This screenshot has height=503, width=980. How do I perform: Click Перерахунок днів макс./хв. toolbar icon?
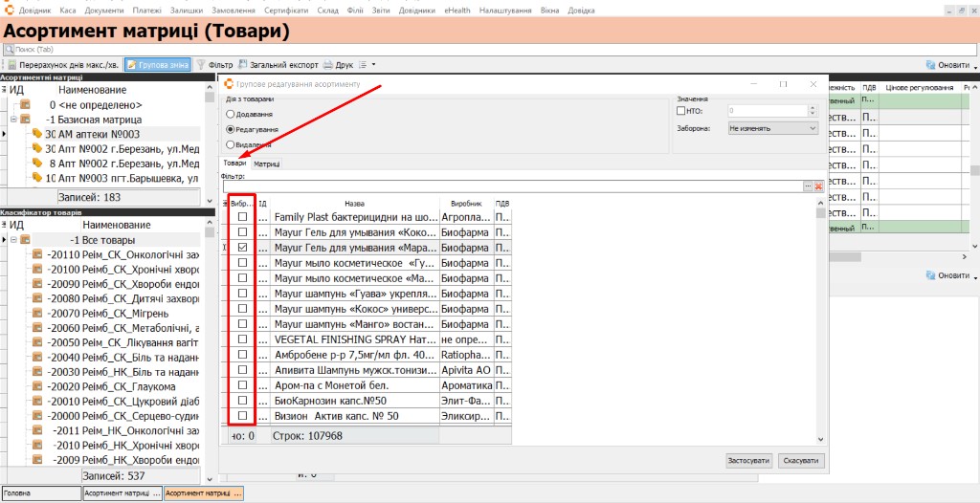click(x=11, y=65)
